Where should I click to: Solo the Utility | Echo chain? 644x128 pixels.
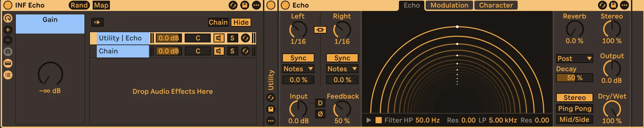232,38
